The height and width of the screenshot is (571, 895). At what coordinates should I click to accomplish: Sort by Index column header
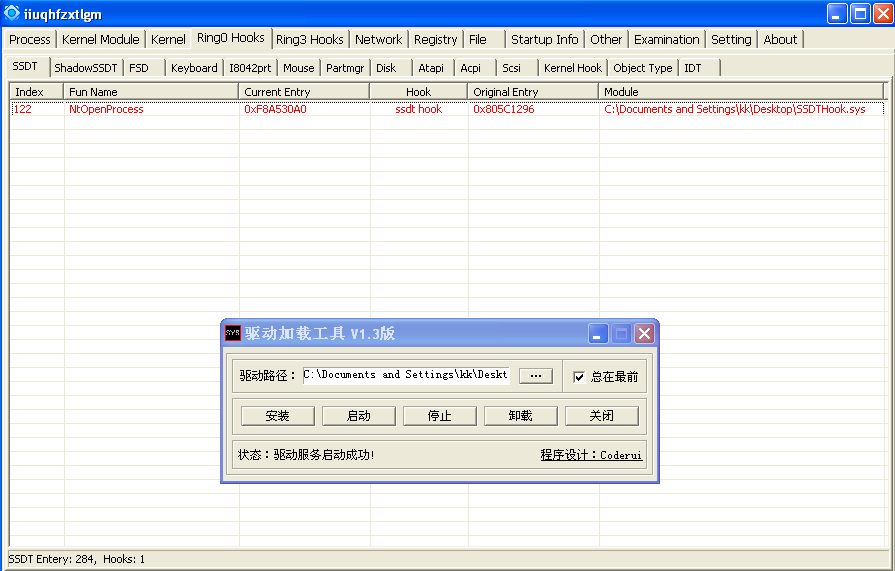37,92
